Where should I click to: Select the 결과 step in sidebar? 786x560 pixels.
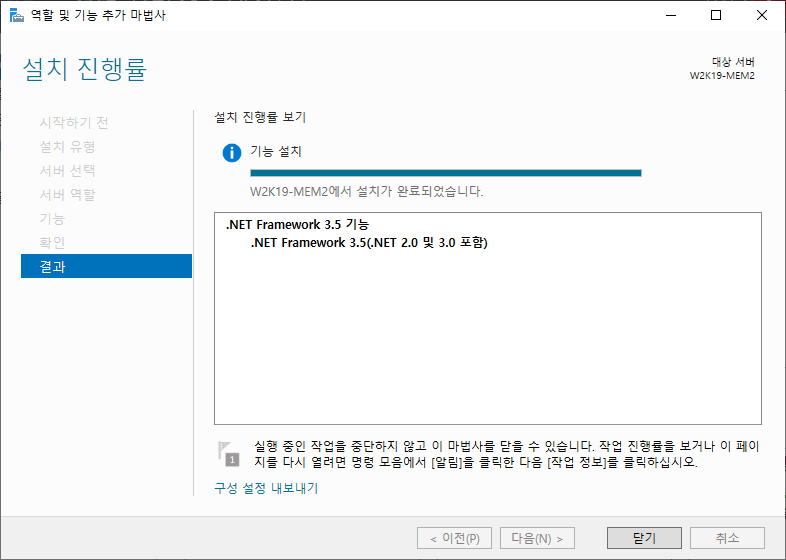(x=106, y=266)
